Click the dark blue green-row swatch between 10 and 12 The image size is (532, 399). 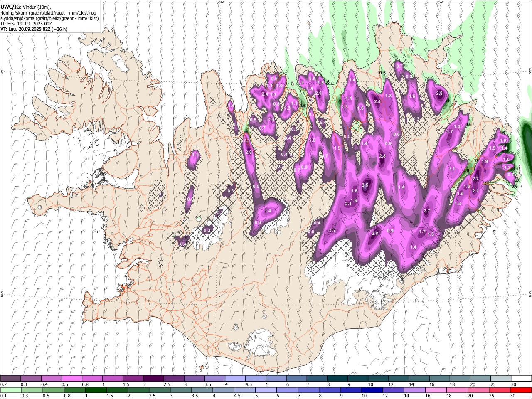pyautogui.click(x=372, y=390)
